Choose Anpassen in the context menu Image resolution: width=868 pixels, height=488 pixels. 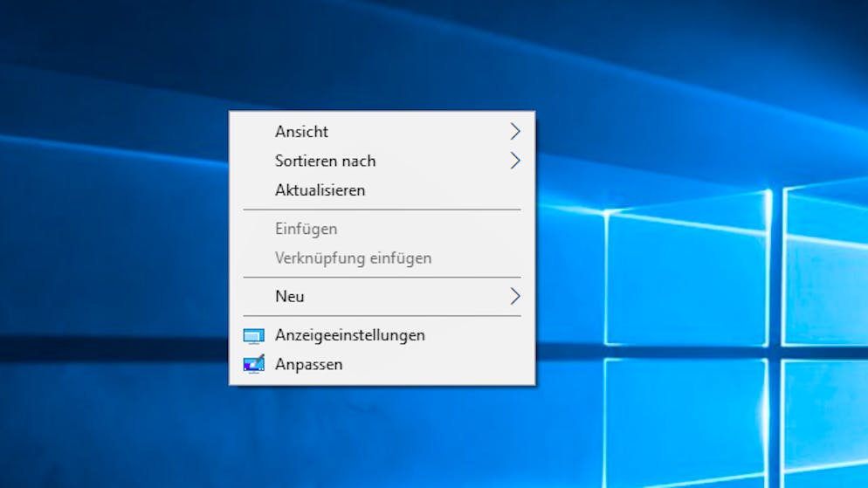(382, 365)
